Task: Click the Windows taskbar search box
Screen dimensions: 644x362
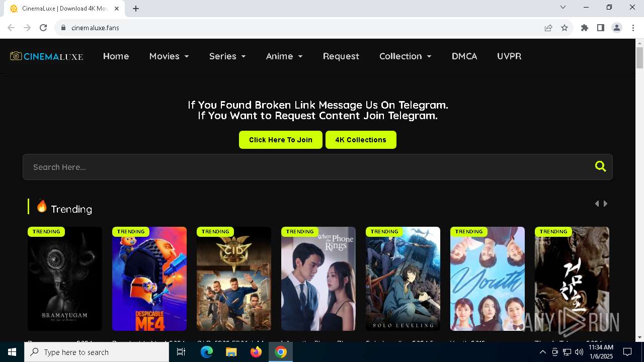Action: [x=97, y=352]
